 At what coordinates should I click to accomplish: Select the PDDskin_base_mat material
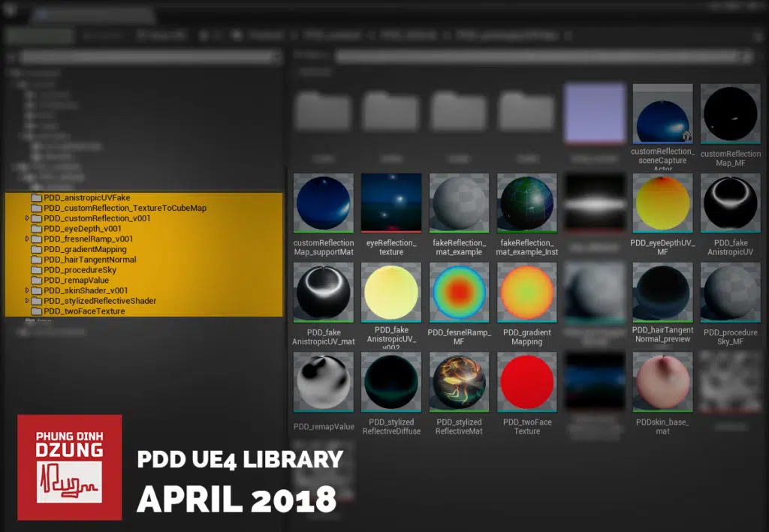[662, 382]
